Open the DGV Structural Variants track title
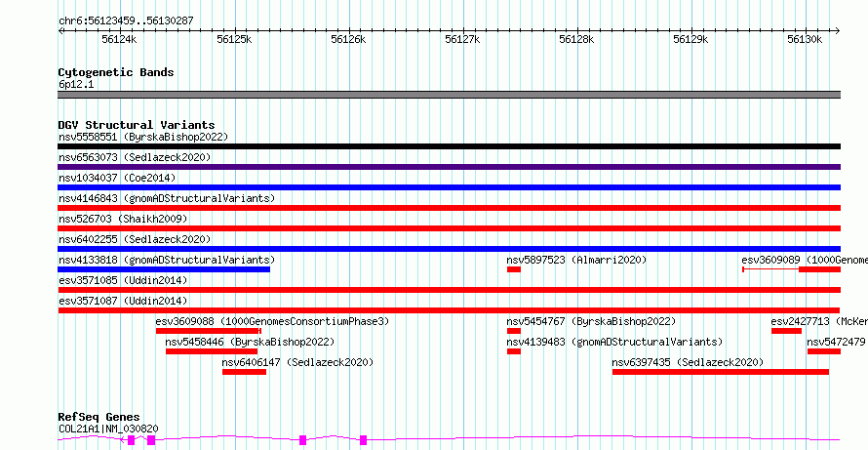The image size is (868, 450). click(137, 125)
